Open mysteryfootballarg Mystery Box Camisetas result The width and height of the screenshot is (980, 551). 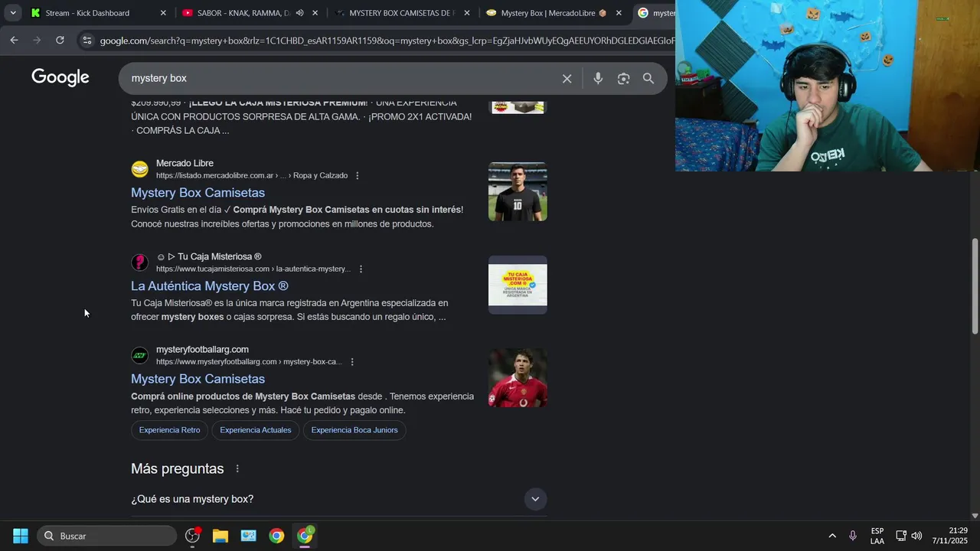198,379
